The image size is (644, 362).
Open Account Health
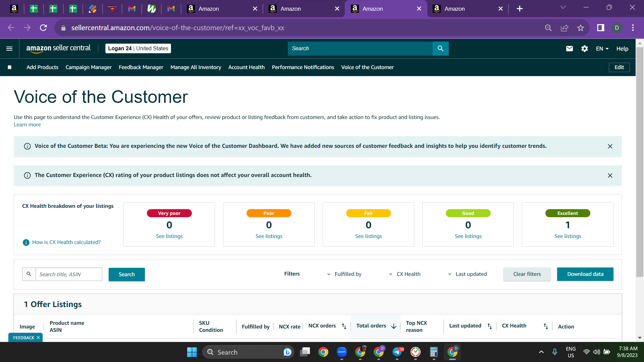coord(247,67)
